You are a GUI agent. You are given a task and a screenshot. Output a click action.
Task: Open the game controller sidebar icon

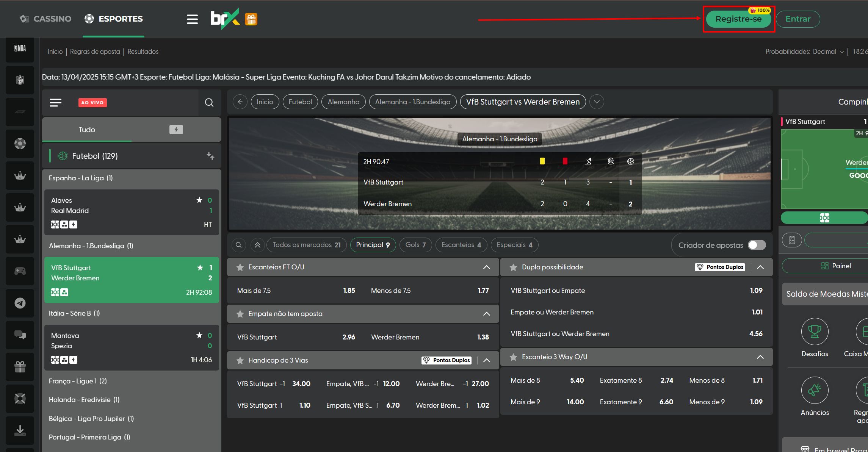20,271
